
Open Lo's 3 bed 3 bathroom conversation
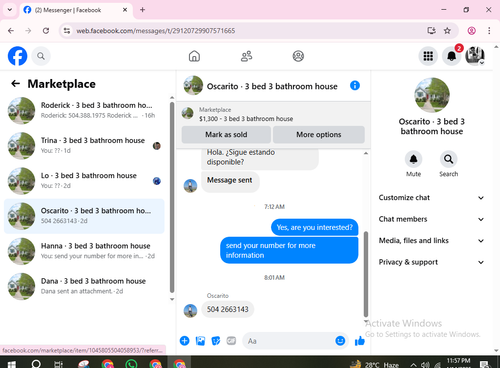pos(84,181)
